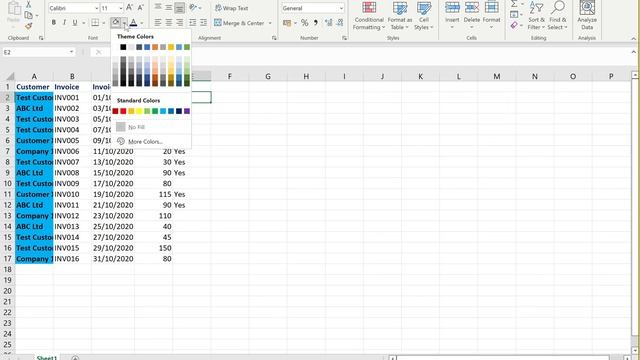
Task: Toggle Align Right
Action: (x=179, y=23)
